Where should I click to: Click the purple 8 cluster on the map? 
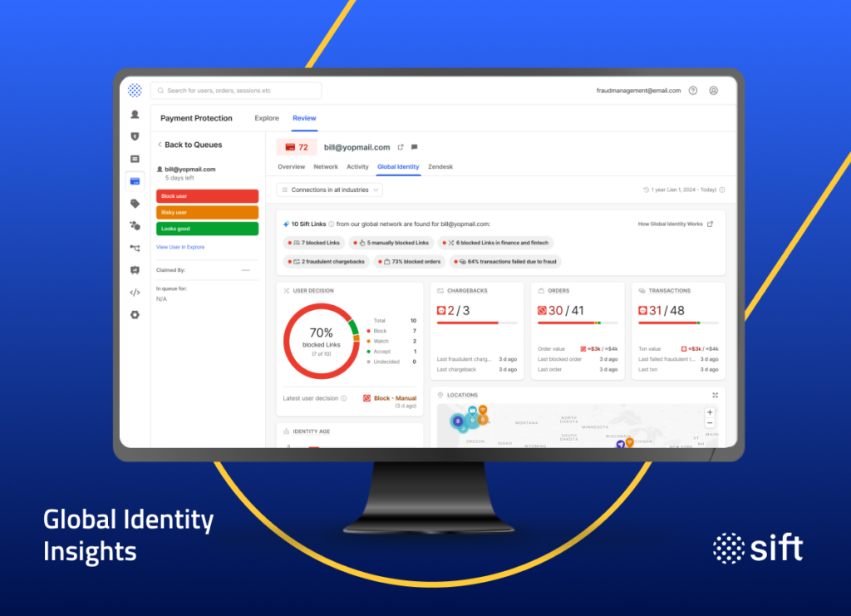coord(458,421)
